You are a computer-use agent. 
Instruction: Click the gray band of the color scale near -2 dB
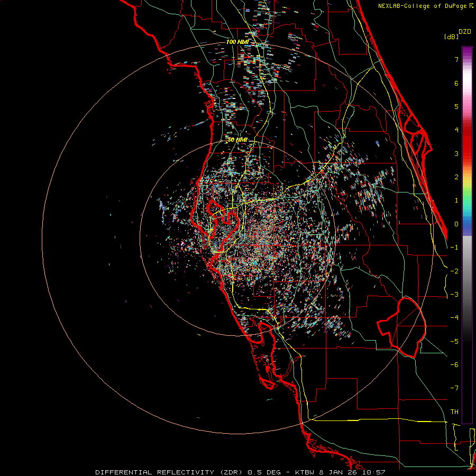pos(467,271)
